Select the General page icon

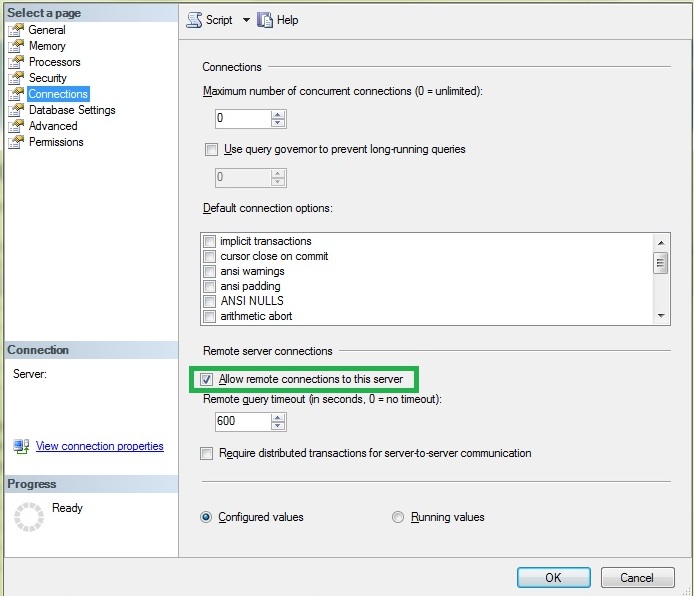coord(16,30)
